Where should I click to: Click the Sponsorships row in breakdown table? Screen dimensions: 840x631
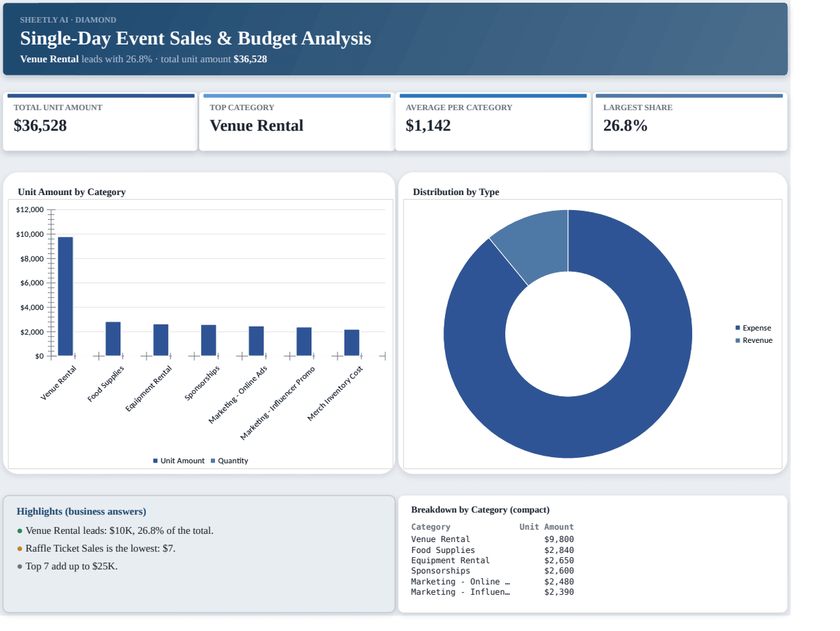click(492, 571)
